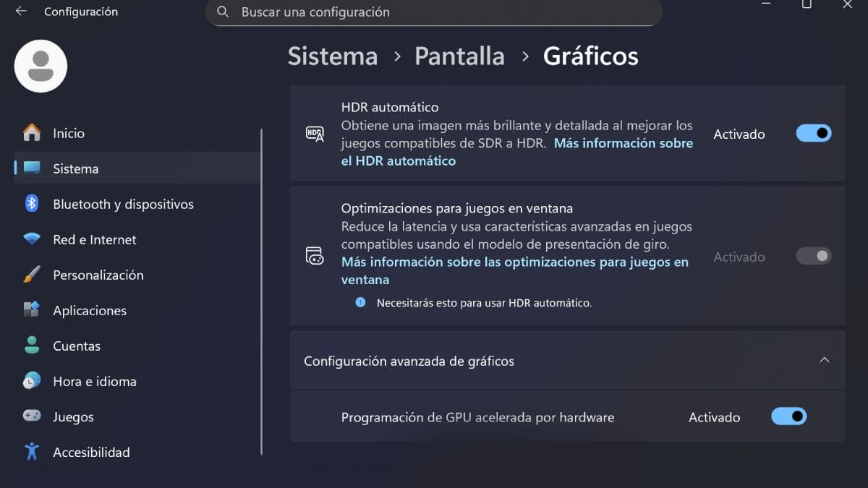
Task: Click the Red e Internet network icon
Action: tap(32, 239)
